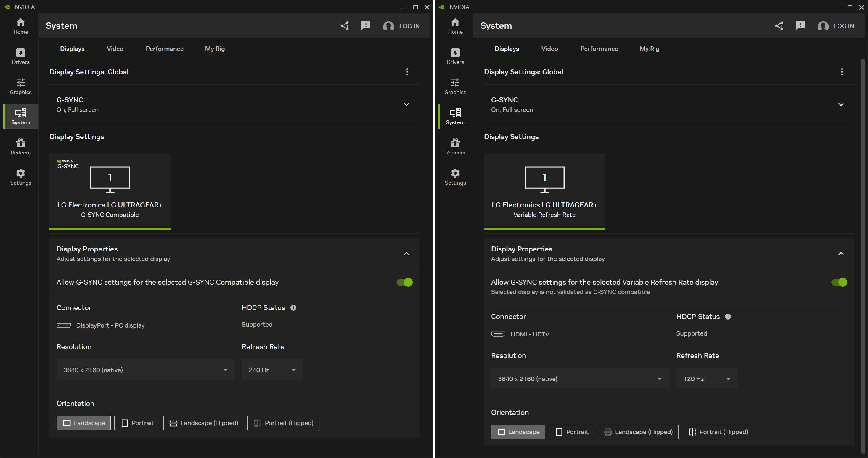
Task: Select Portrait (Flipped) orientation in left window
Action: (283, 423)
